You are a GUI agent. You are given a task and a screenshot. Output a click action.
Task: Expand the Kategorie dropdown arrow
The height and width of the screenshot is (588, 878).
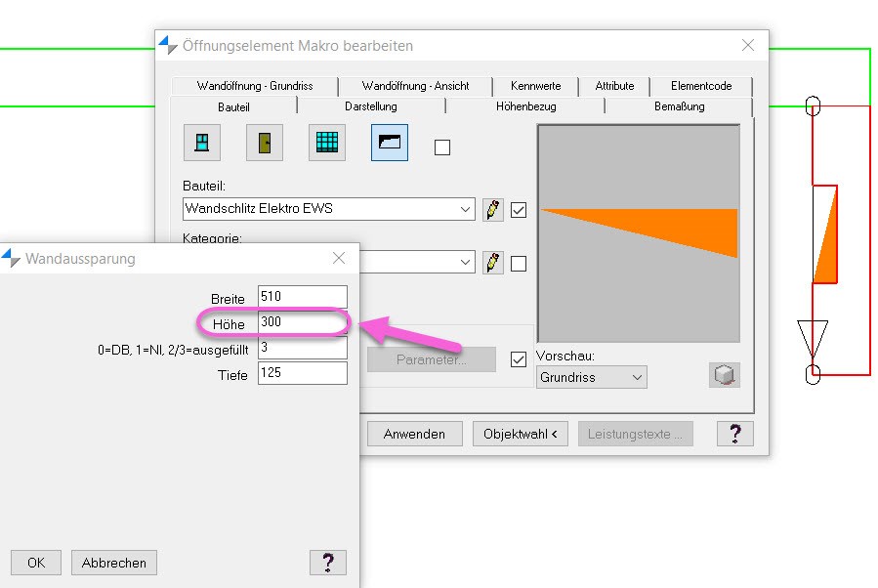(x=465, y=262)
